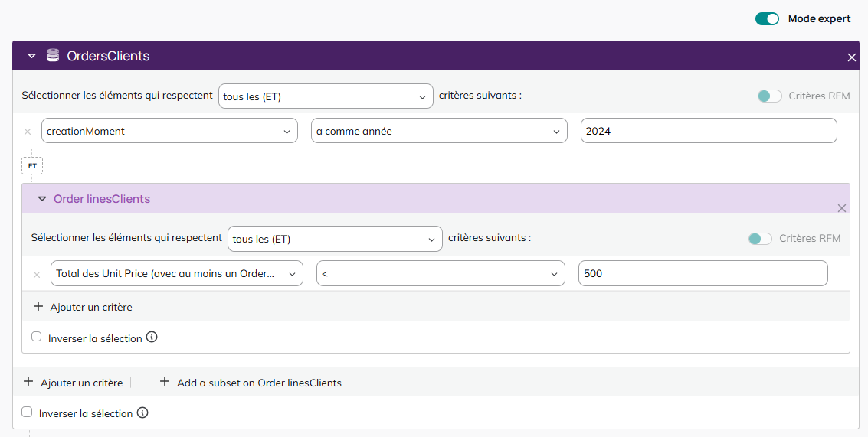Open the Total des Unit Price dropdown
This screenshot has height=437, width=868.
coord(177,273)
